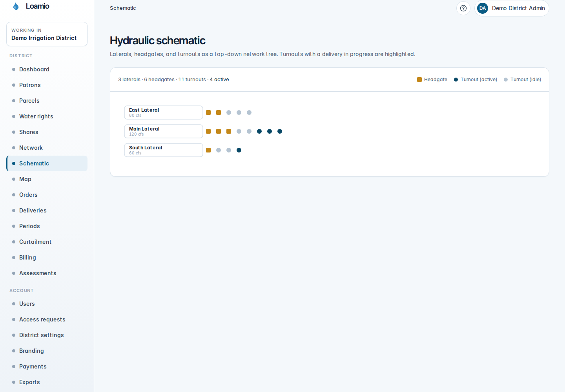Click the Headgate legend orange swatch
This screenshot has width=565, height=392.
pos(419,80)
